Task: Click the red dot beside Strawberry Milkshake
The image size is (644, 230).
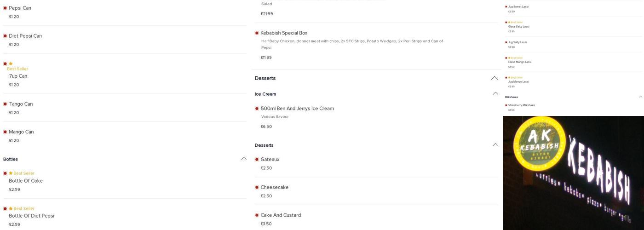Action: pyautogui.click(x=506, y=105)
